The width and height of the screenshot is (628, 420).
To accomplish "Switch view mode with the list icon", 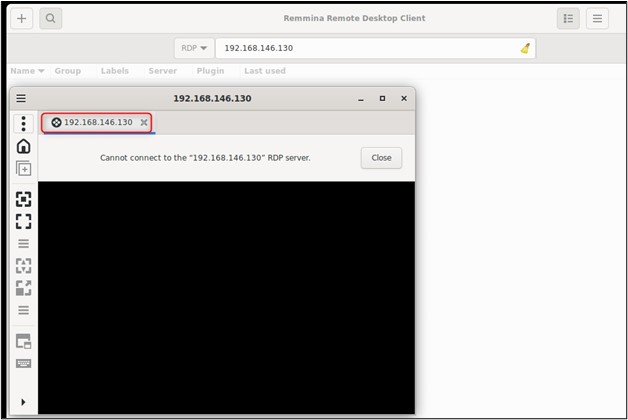I will point(568,18).
